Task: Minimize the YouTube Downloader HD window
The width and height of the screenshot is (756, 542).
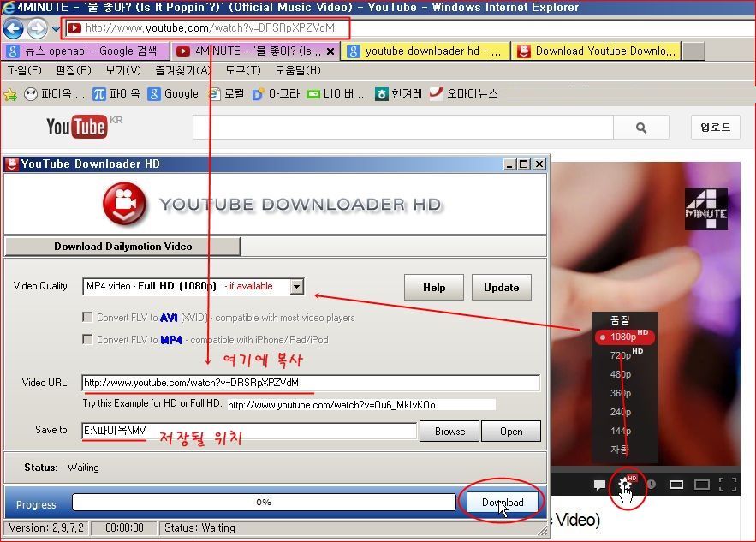Action: click(x=509, y=164)
